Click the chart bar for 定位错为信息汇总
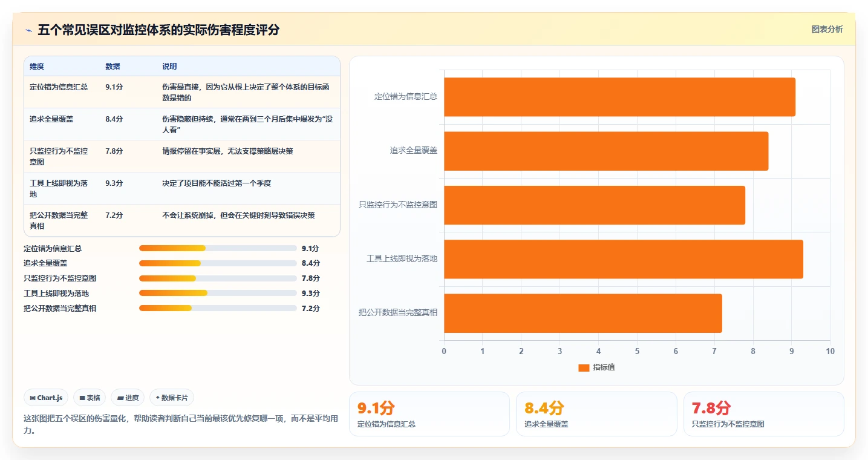 (x=619, y=97)
